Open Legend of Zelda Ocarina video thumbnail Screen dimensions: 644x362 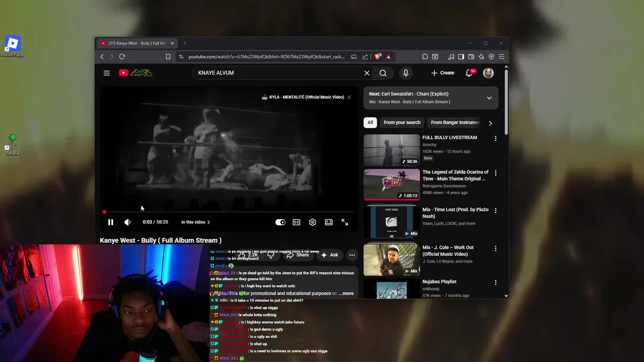point(391,185)
